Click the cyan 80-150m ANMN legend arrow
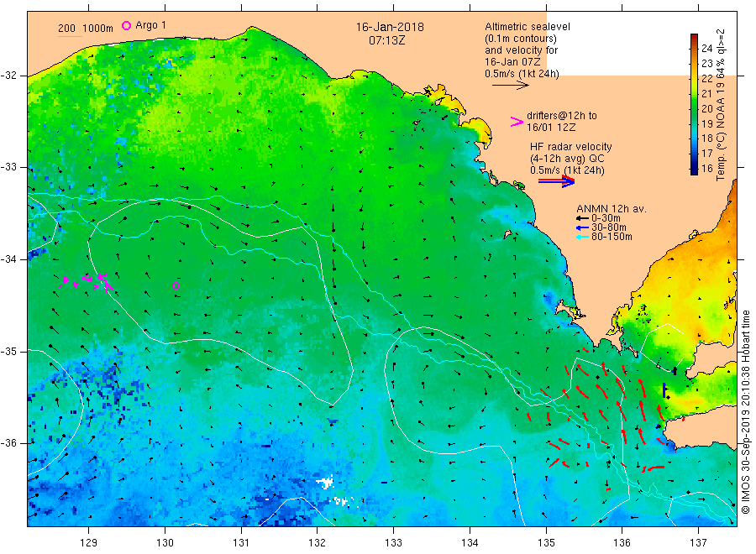The width and height of the screenshot is (756, 554). 582,237
